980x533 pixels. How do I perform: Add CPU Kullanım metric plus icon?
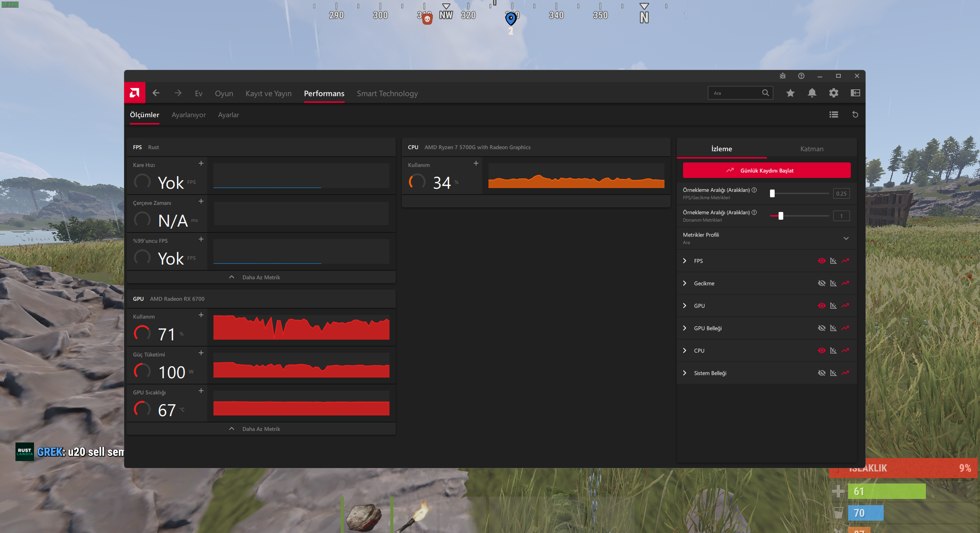click(476, 164)
